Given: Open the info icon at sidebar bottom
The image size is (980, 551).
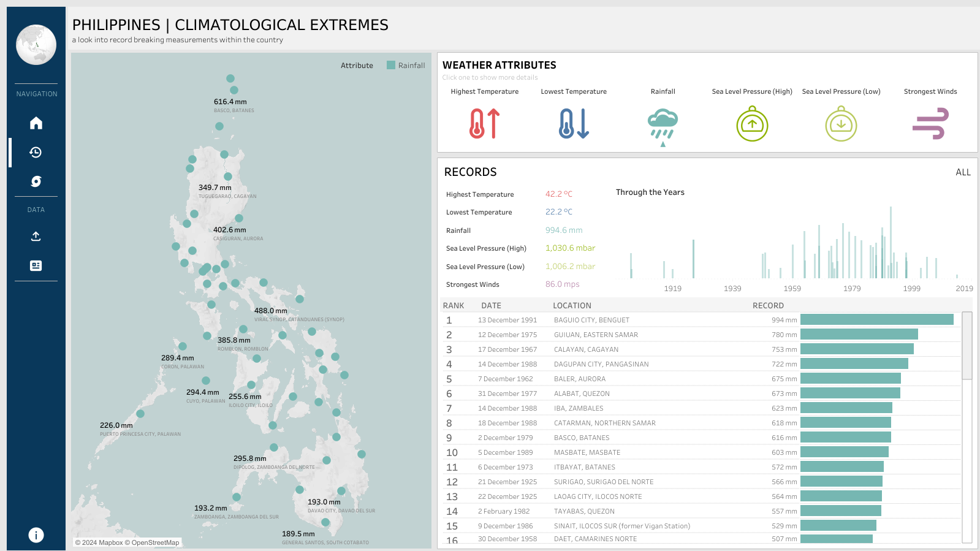Looking at the screenshot, I should (36, 535).
